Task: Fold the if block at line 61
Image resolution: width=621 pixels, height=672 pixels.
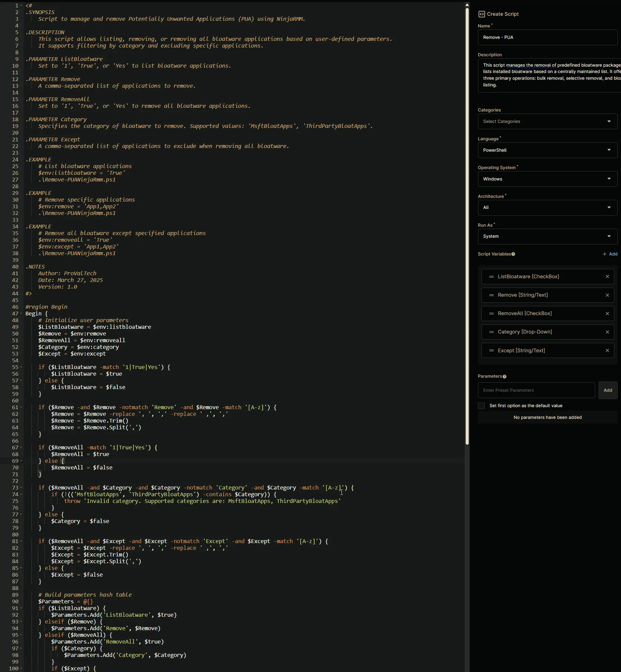Action: (x=21, y=407)
